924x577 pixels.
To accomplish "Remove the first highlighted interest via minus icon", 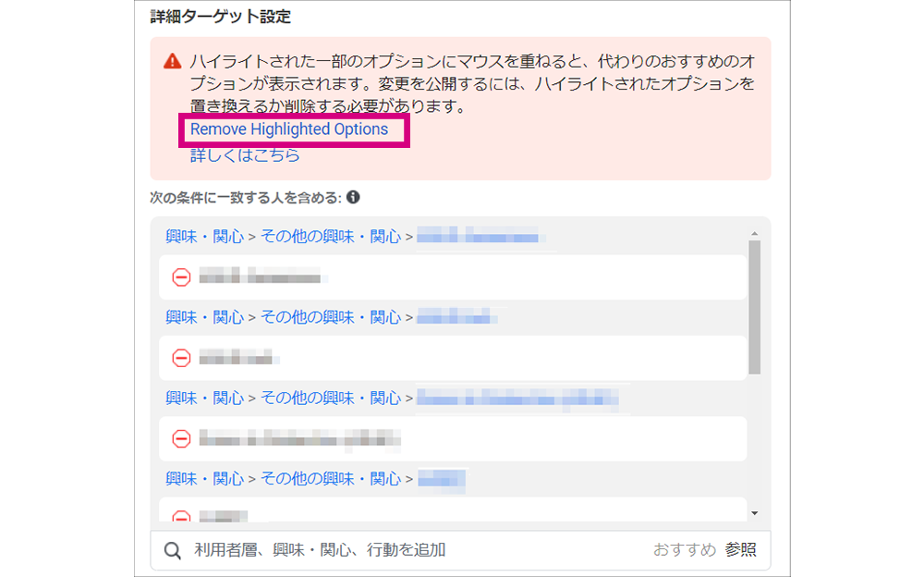I will 181,276.
